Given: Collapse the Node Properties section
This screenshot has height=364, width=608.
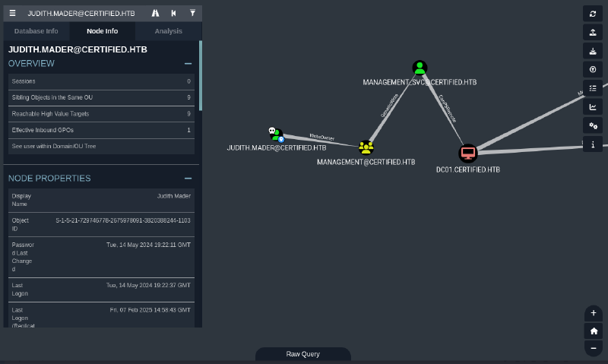Looking at the screenshot, I should click(x=188, y=179).
